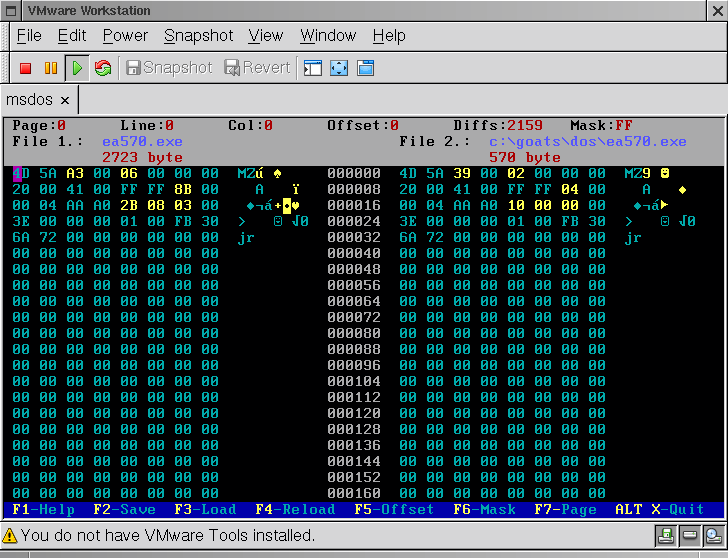Click the green Power On play icon
The height and width of the screenshot is (558, 728).
click(x=77, y=68)
